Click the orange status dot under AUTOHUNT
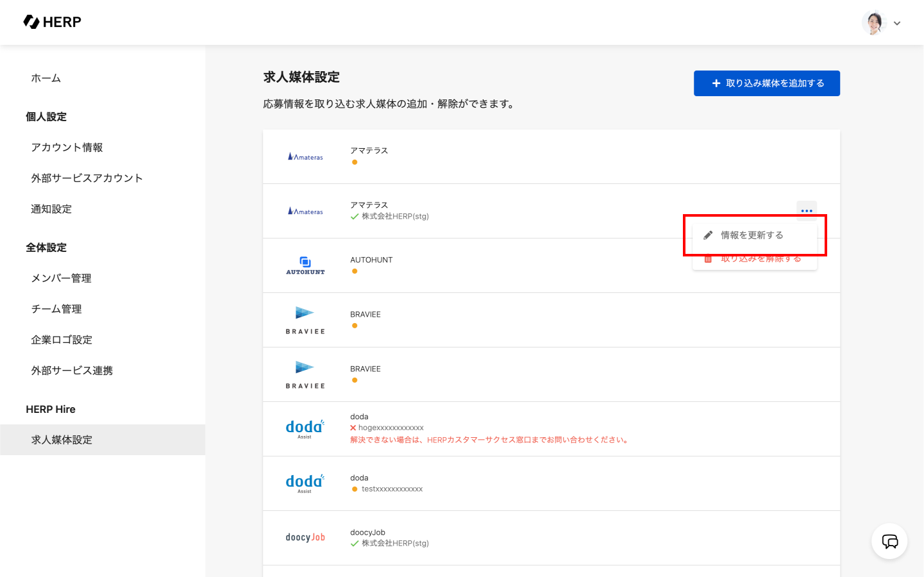The height and width of the screenshot is (577, 924). 355,271
